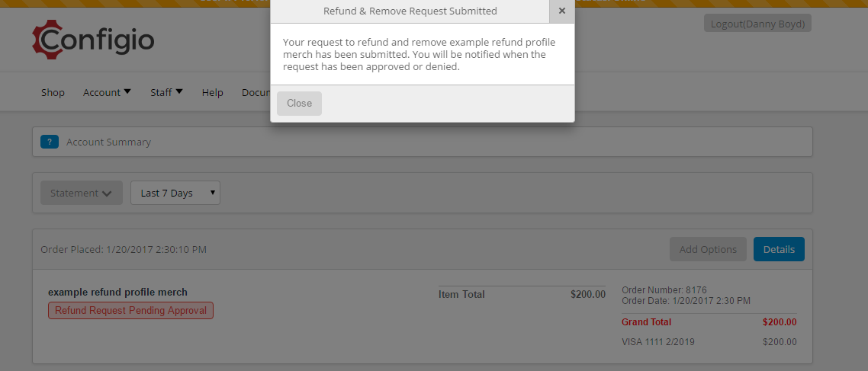Viewport: 868px width, 371px height.
Task: Click Refund Request Pending Approval badge
Action: pyautogui.click(x=130, y=310)
